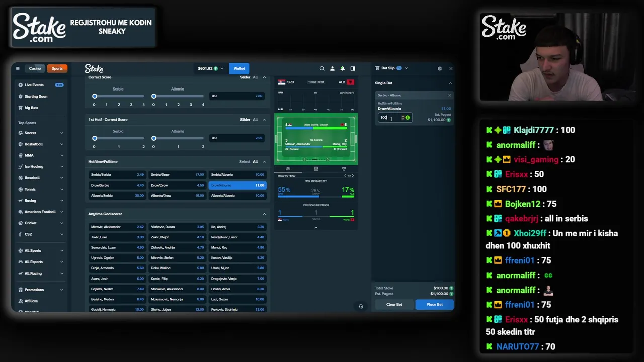The image size is (644, 362).
Task: Switch to the Sports tab
Action: coord(57,69)
